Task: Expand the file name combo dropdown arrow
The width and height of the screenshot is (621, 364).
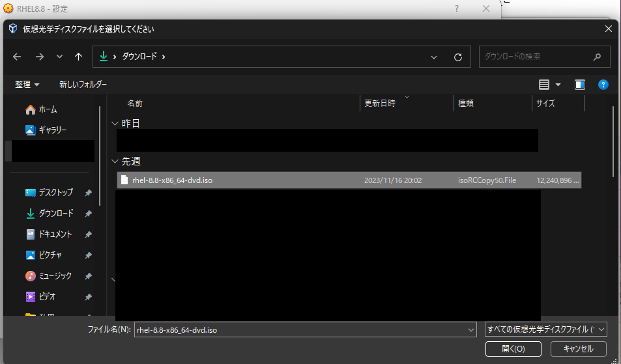Action: [x=471, y=329]
